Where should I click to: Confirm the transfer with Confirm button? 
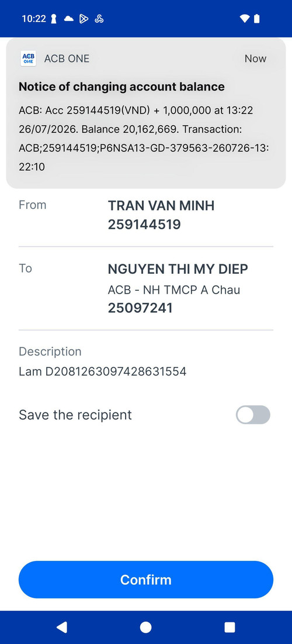(146, 580)
